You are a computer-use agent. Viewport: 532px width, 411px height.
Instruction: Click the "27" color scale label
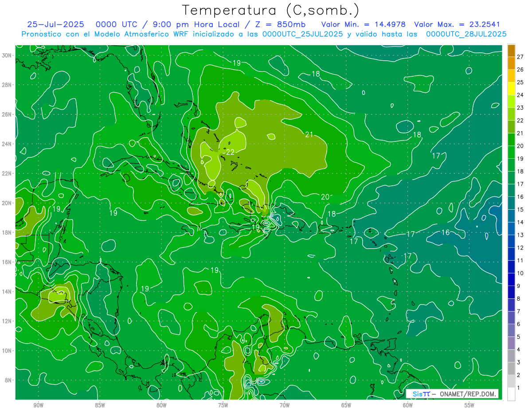click(520, 57)
